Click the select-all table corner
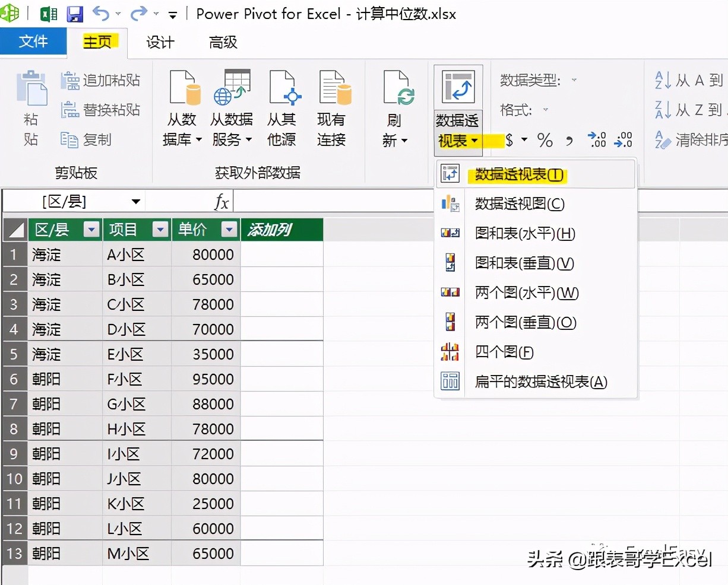Viewport: 728px width, 585px height. coord(15,230)
